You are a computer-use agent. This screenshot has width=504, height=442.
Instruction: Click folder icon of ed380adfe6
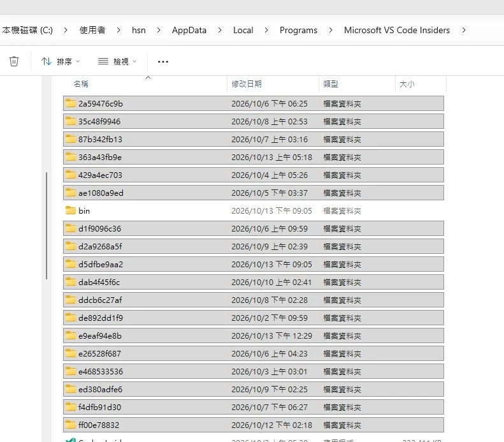coord(70,389)
